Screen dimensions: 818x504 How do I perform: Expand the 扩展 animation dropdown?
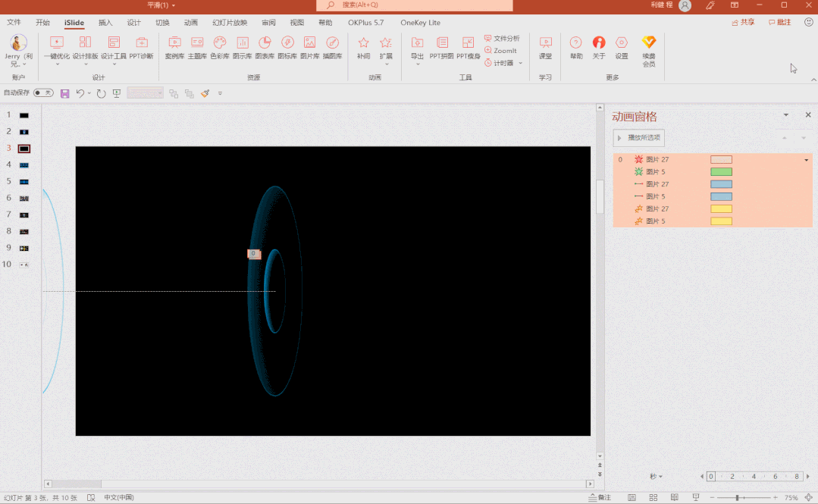click(x=386, y=64)
